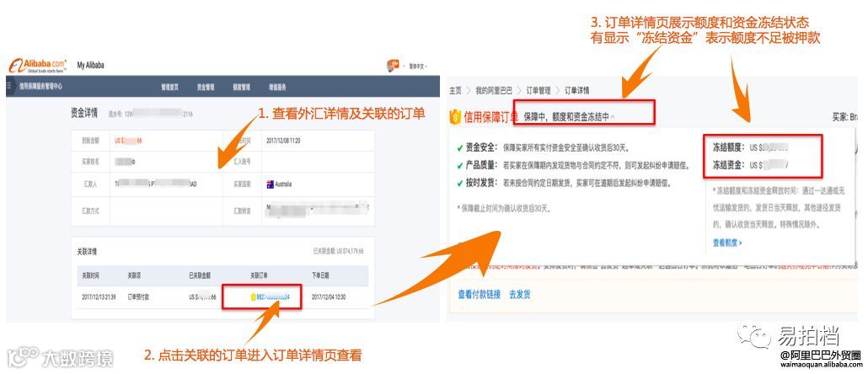Screen dimensions: 868x374
Task: Click the 2017/12/13 21:39 cell
Action: [x=99, y=297]
